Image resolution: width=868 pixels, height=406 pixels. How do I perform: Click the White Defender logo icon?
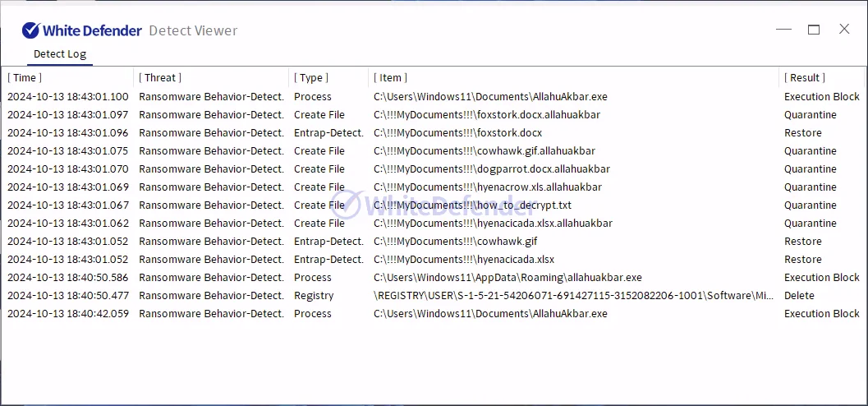click(x=31, y=30)
